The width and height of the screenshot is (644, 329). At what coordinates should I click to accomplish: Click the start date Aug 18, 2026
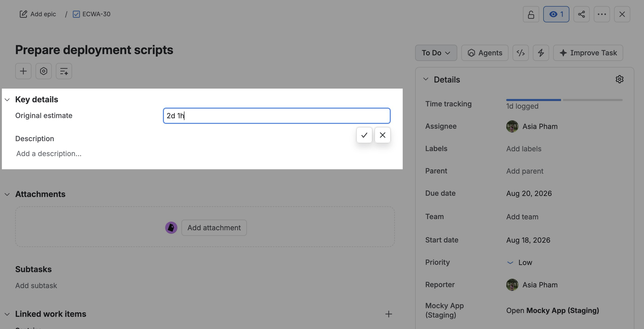[528, 240]
